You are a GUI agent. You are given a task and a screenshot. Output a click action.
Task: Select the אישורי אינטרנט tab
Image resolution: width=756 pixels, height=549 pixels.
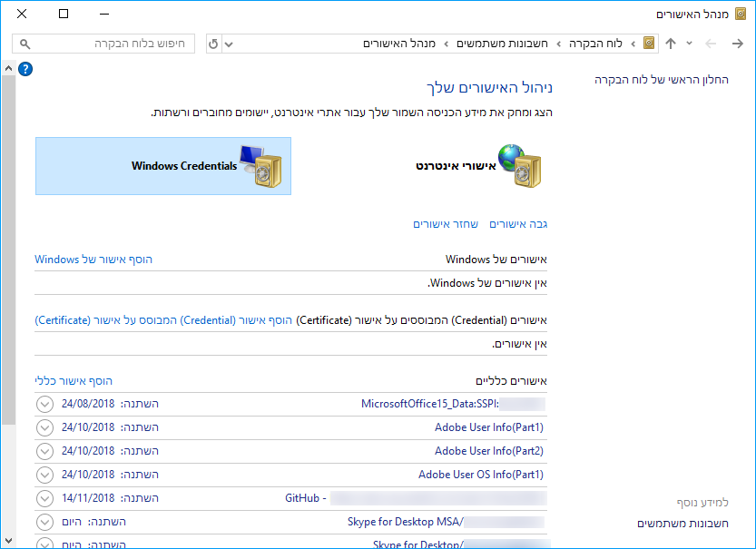pos(456,166)
